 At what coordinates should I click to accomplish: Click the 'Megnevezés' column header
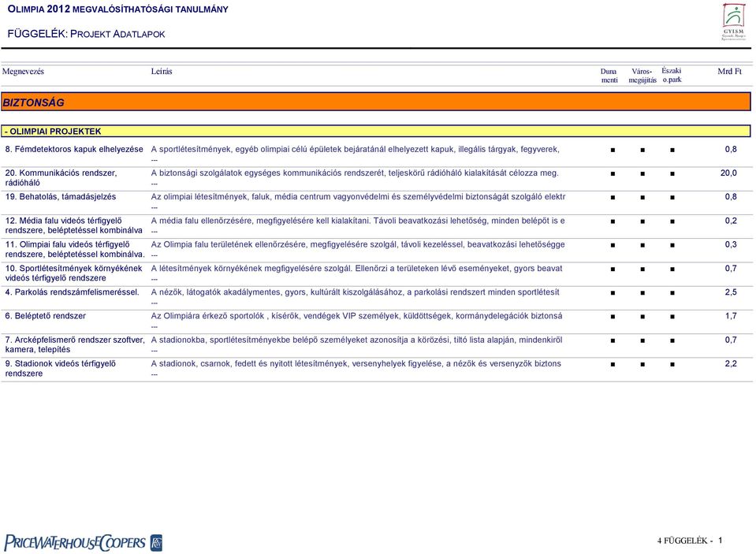[x=23, y=72]
